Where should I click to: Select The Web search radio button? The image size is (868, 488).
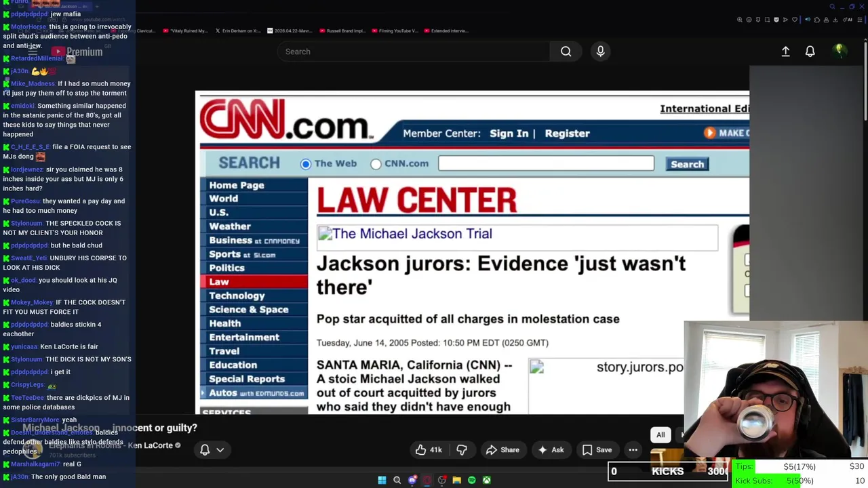tap(306, 163)
